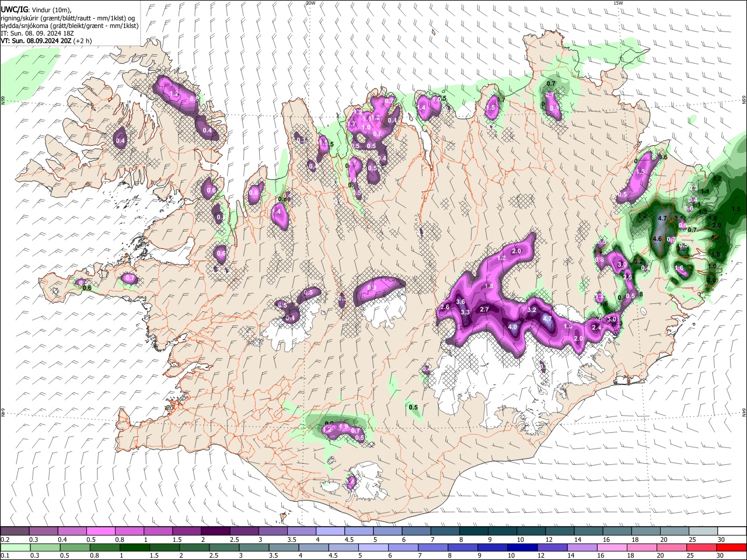
Task: Click the 4.0 snowfall value
Action: pyautogui.click(x=513, y=327)
